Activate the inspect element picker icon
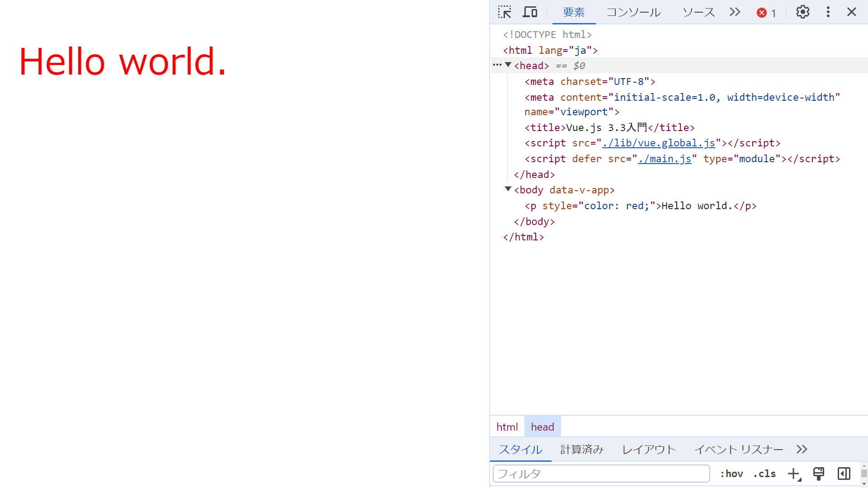This screenshot has width=868, height=488. coord(505,12)
